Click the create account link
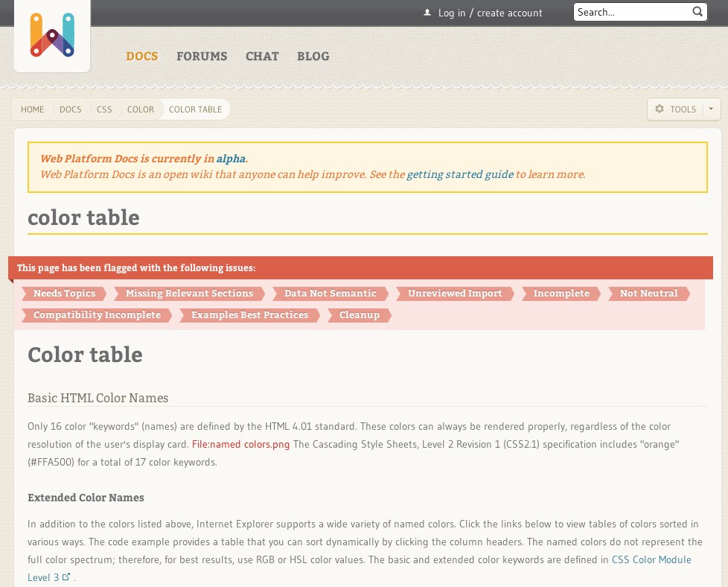 (x=511, y=13)
